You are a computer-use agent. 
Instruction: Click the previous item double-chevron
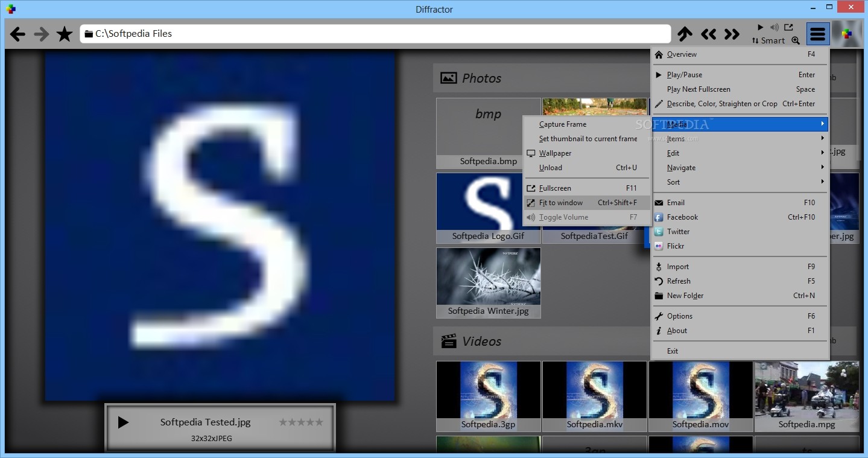708,34
